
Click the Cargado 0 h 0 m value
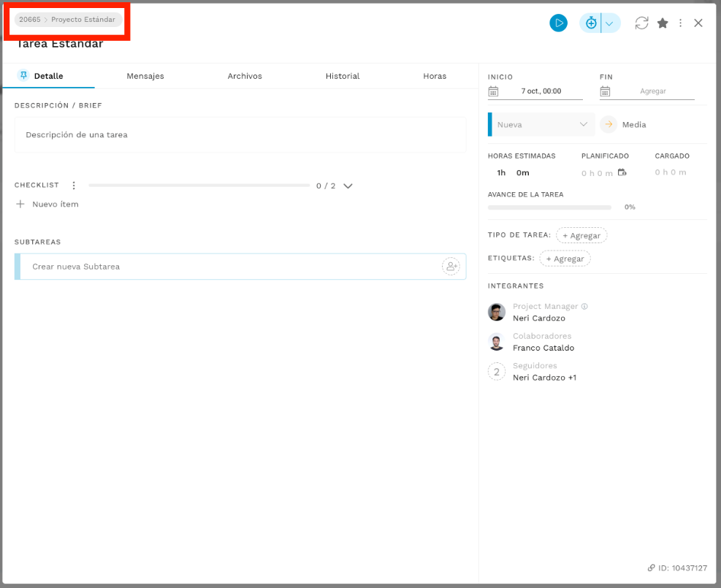coord(671,172)
